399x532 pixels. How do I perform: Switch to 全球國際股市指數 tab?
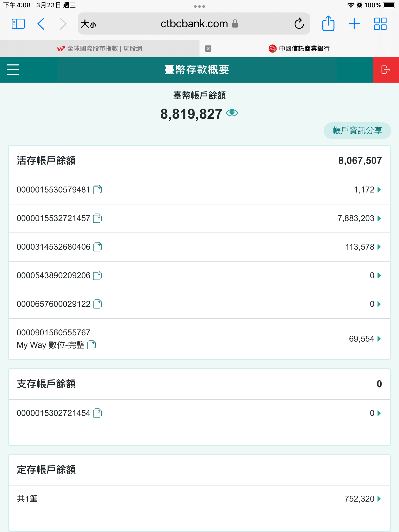[100, 49]
